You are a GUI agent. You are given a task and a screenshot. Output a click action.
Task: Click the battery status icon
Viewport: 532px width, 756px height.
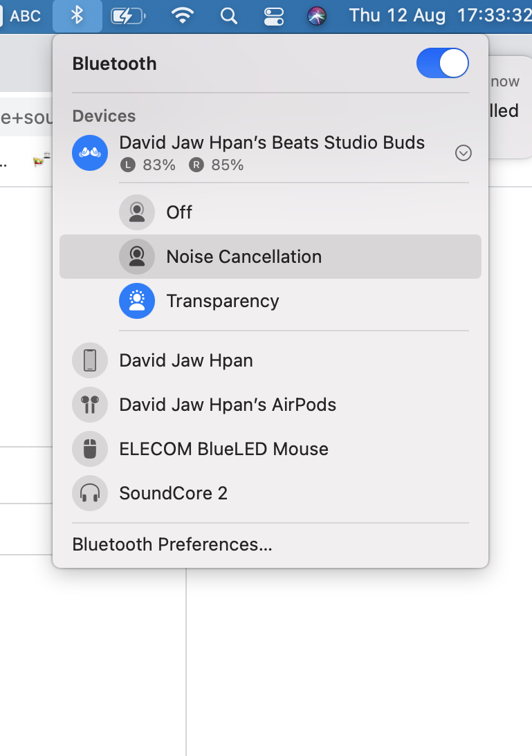click(129, 16)
